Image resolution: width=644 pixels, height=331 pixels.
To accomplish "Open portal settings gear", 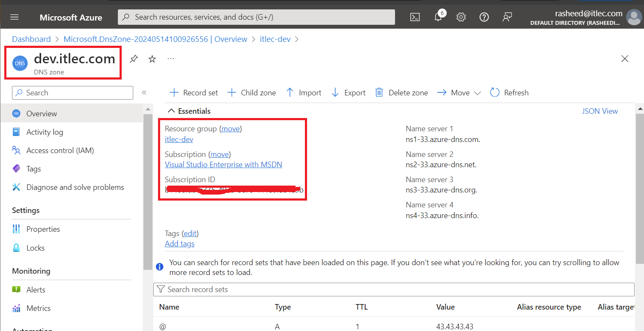I will tap(461, 17).
